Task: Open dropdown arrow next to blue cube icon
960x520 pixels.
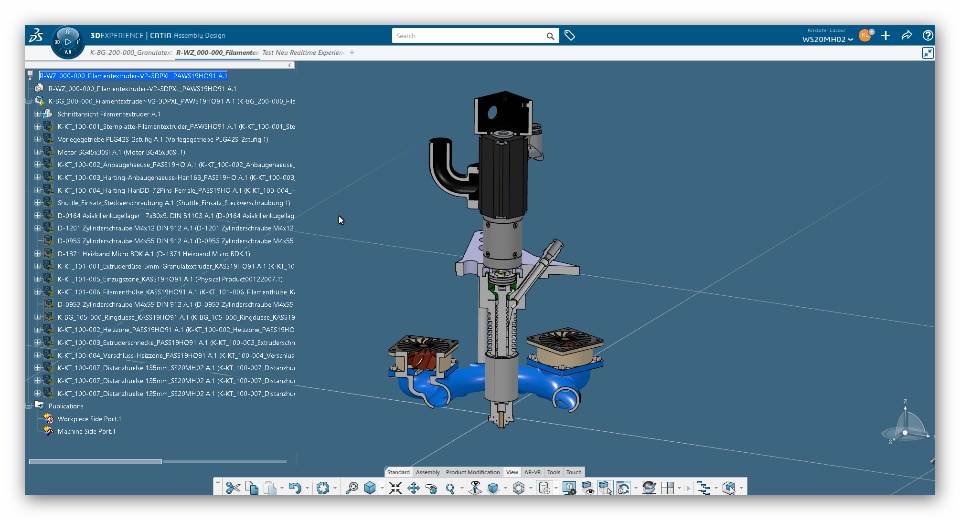Action: (x=381, y=488)
